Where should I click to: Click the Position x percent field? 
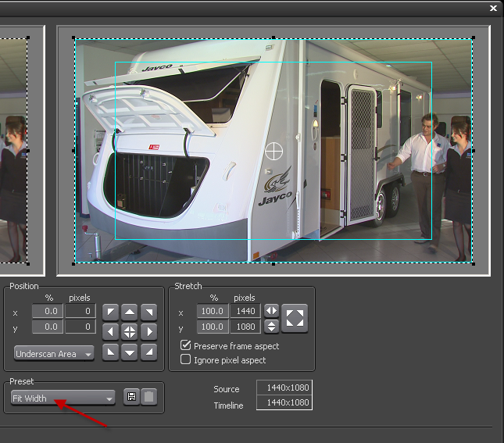pyautogui.click(x=48, y=311)
